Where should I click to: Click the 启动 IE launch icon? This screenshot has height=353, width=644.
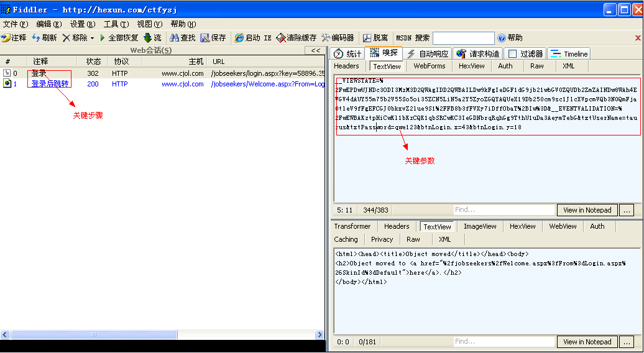click(239, 38)
